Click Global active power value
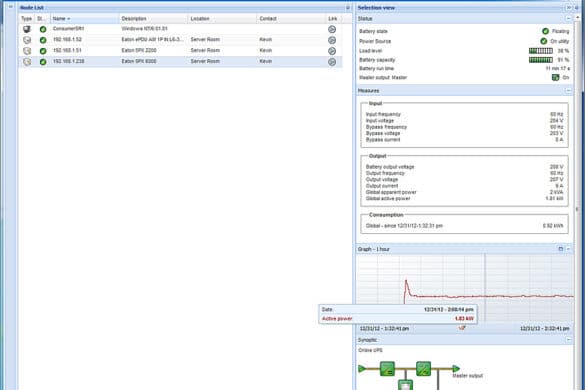This screenshot has height=390, width=585. 554,199
